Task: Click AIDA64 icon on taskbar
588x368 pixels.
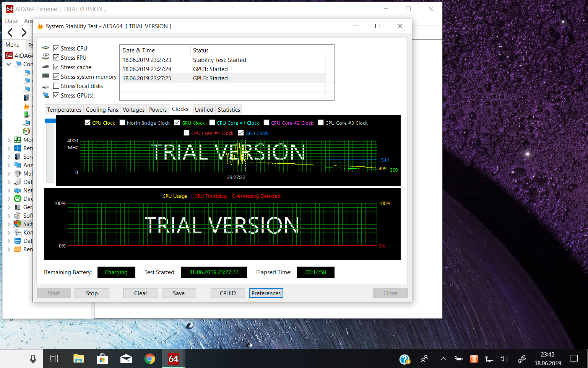Action: coord(173,359)
